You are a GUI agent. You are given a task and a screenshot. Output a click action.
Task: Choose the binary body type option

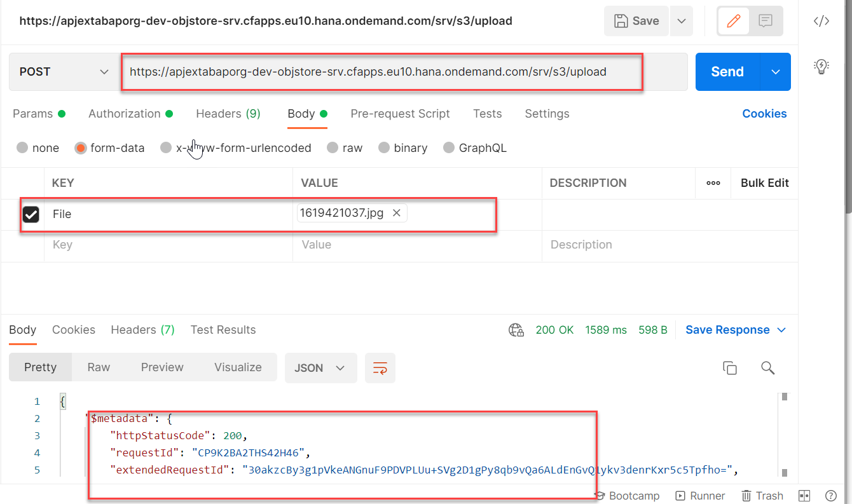tap(383, 148)
